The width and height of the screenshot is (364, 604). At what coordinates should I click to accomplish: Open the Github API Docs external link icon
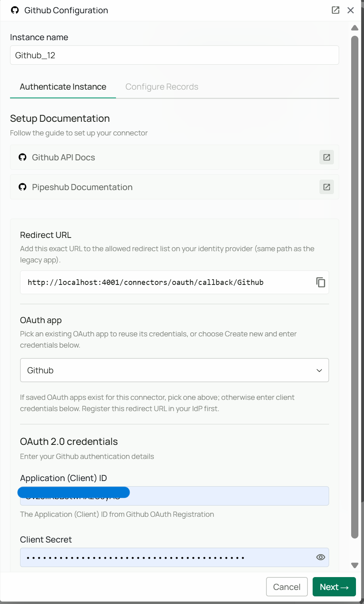pos(327,157)
